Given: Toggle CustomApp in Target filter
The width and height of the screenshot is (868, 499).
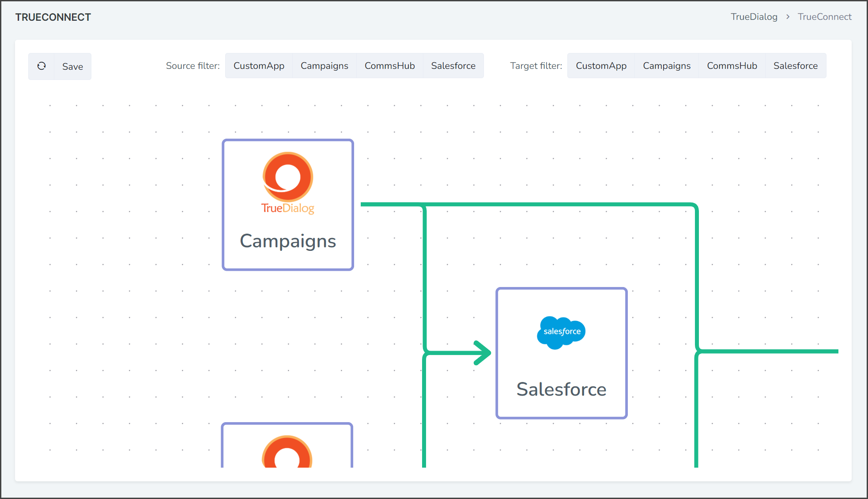Looking at the screenshot, I should pyautogui.click(x=601, y=66).
